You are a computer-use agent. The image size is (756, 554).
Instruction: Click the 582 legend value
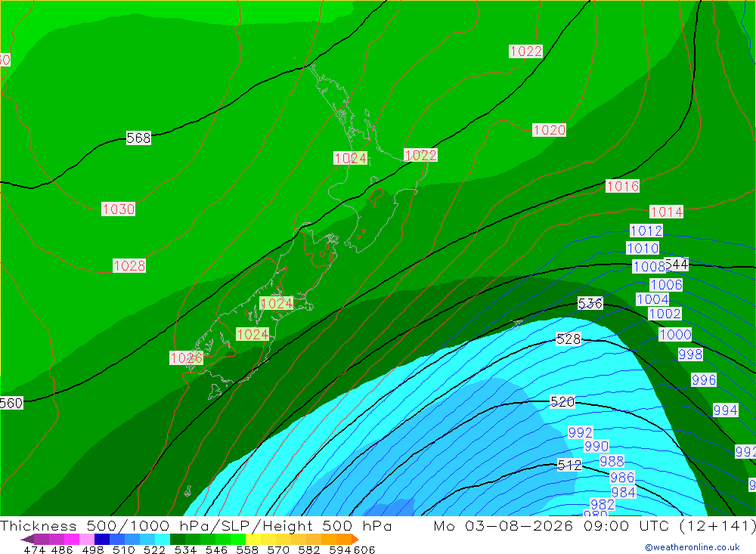pyautogui.click(x=309, y=549)
